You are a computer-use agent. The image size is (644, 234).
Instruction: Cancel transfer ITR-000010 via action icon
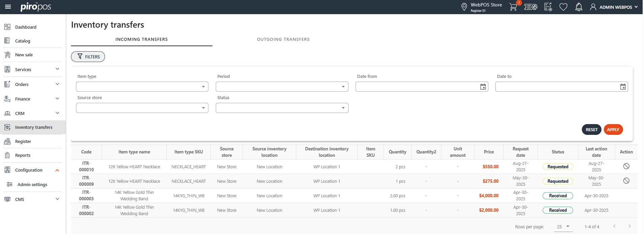pos(626,166)
